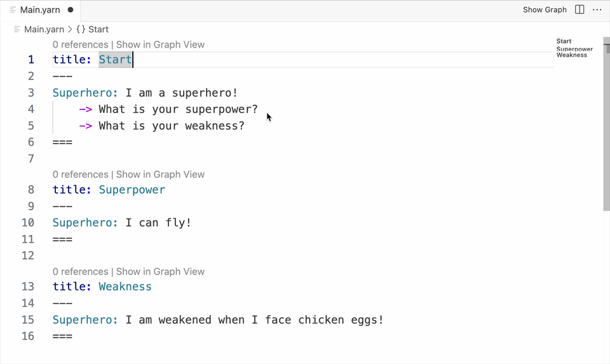This screenshot has width=610, height=364.
Task: Click the Main.yarn file icon in tab
Action: [13, 10]
